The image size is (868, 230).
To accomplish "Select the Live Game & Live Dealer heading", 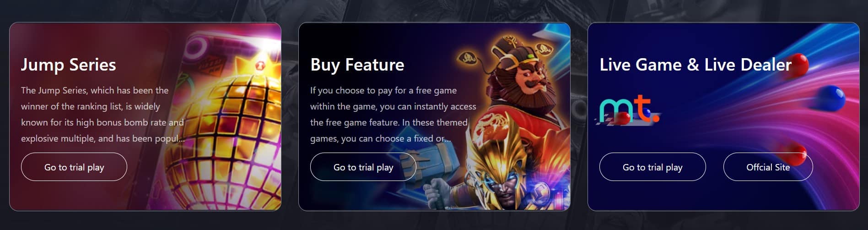I will coord(695,65).
